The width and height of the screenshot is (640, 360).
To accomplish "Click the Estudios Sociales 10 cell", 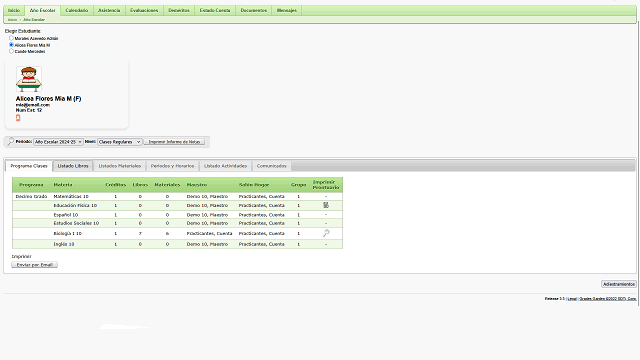I will point(76,223).
